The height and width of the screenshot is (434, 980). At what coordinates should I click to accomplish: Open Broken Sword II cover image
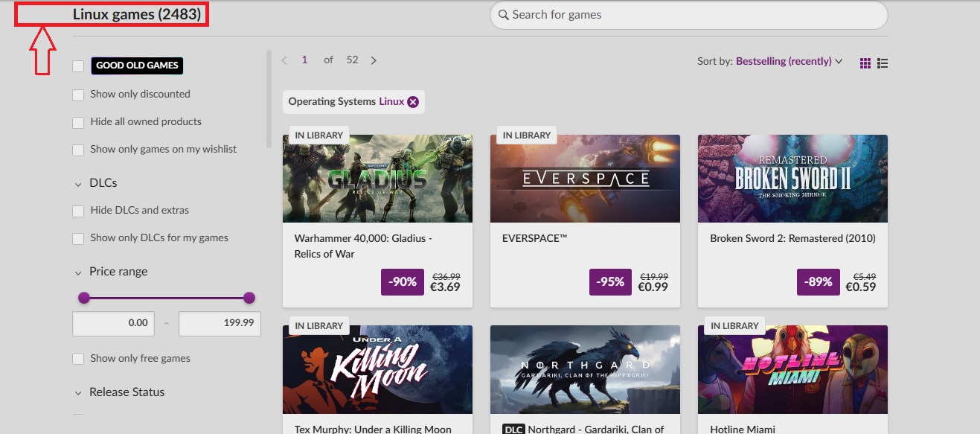(792, 179)
